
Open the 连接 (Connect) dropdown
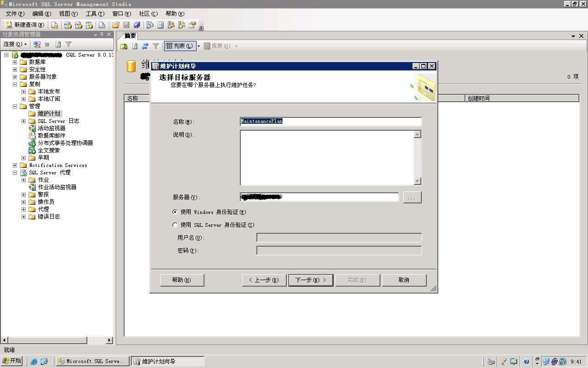[14, 44]
